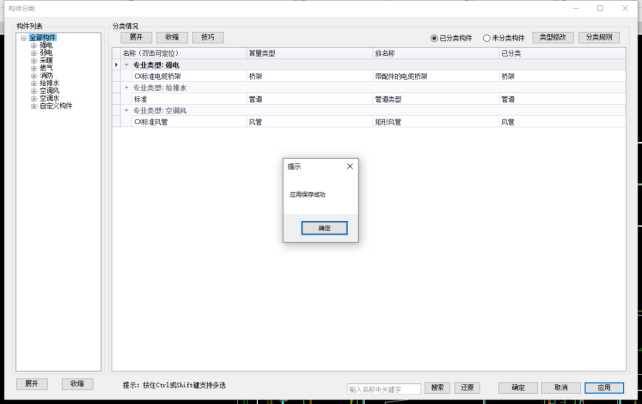Click the 搜索 button

[437, 387]
